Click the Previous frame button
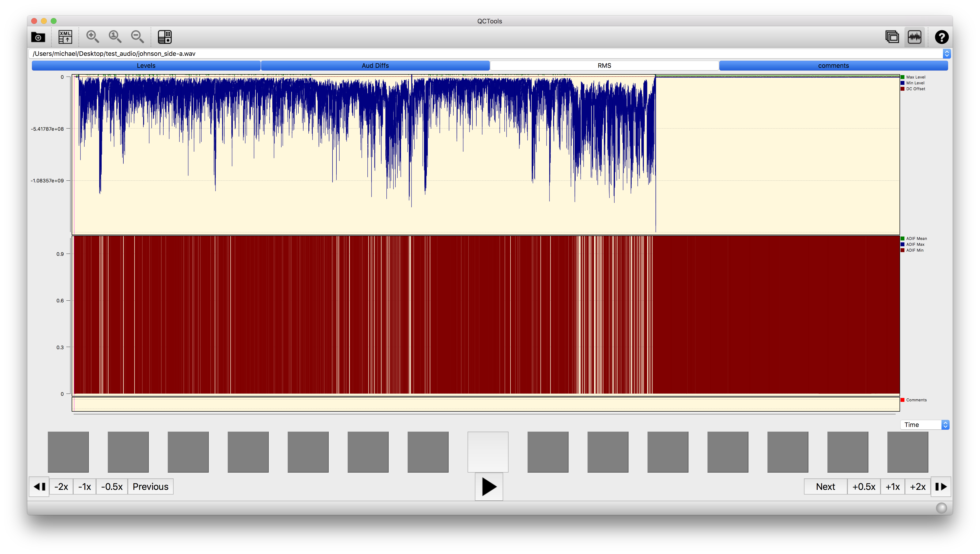The image size is (980, 554). (x=150, y=487)
